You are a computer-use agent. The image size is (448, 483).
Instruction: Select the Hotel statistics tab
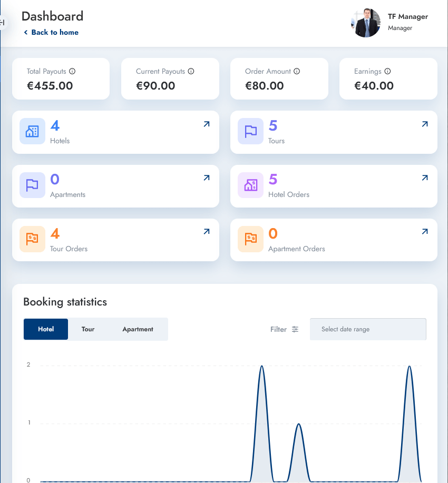46,329
